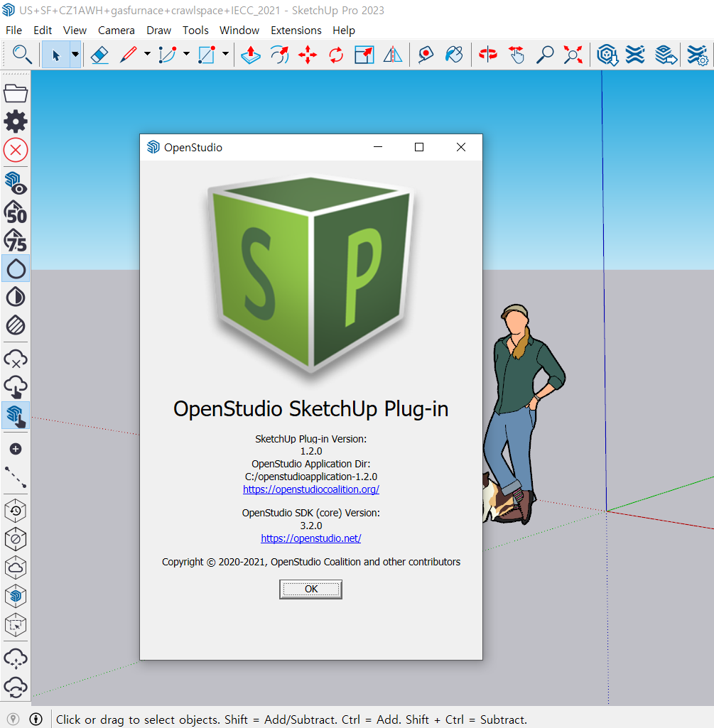Open the openstudiocoalition.org link
714x728 pixels.
(x=310, y=489)
